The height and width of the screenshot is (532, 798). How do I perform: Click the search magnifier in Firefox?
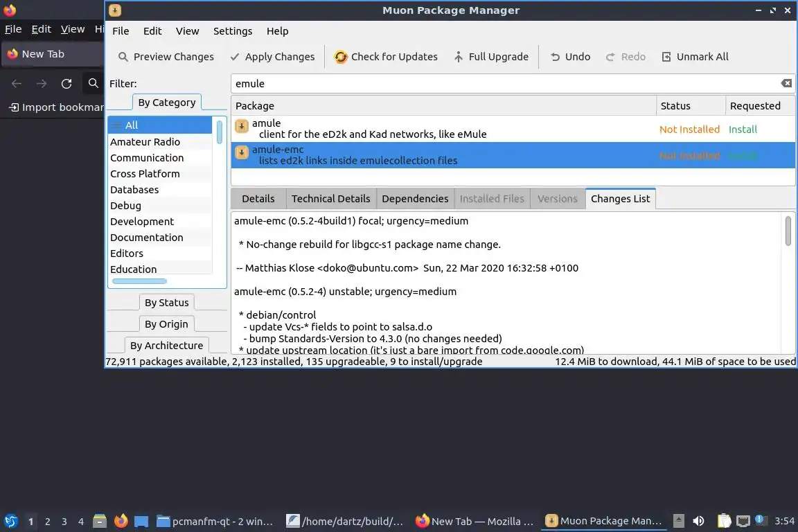tap(93, 83)
